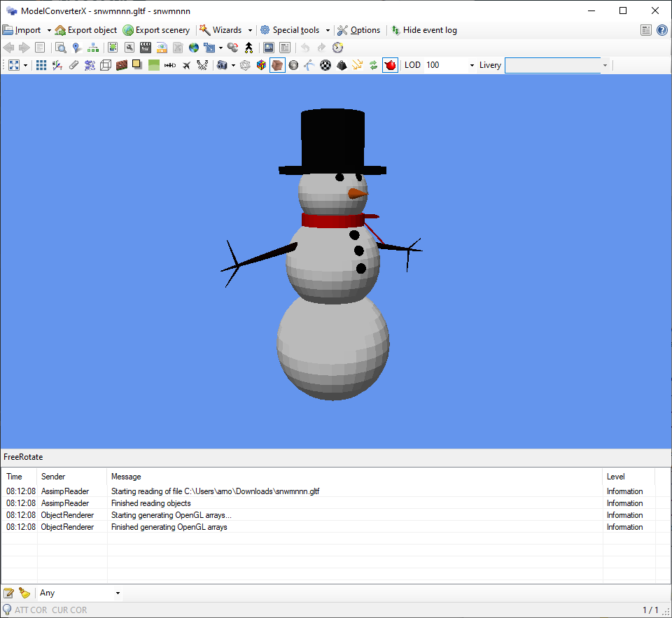Screen dimensions: 672x618
Task: Select 'Finished generating OpenGL arrays' log message
Action: (x=169, y=527)
